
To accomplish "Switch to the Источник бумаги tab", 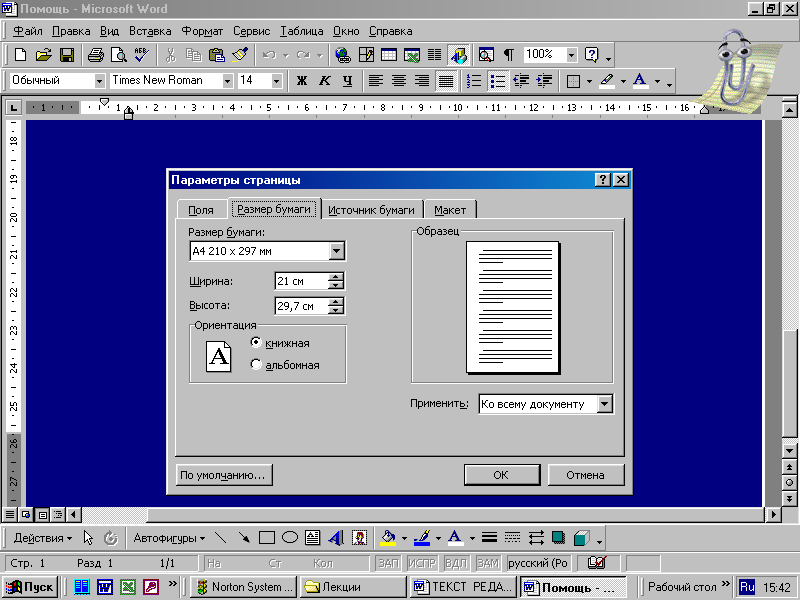I will [x=371, y=210].
